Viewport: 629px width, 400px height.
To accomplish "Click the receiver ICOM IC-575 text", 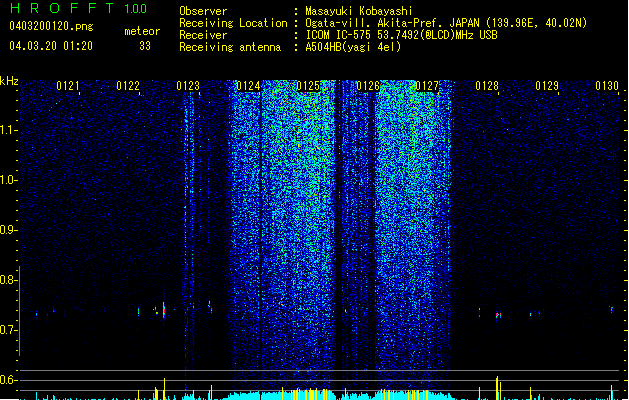I will tap(401, 35).
